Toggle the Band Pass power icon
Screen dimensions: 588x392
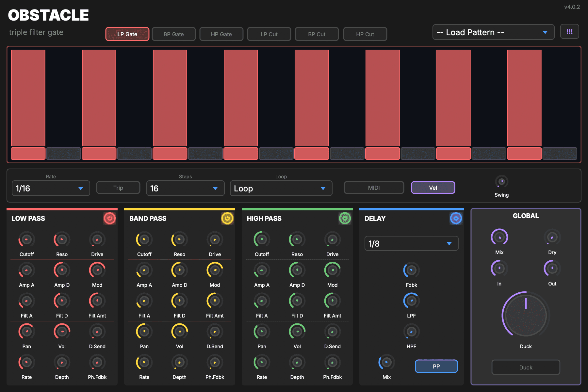pos(227,218)
